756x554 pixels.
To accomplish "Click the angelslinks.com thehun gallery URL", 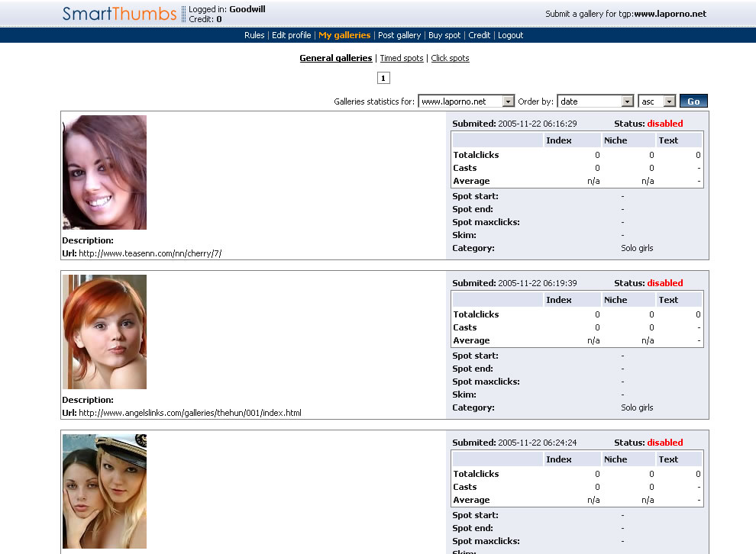I will pos(190,413).
